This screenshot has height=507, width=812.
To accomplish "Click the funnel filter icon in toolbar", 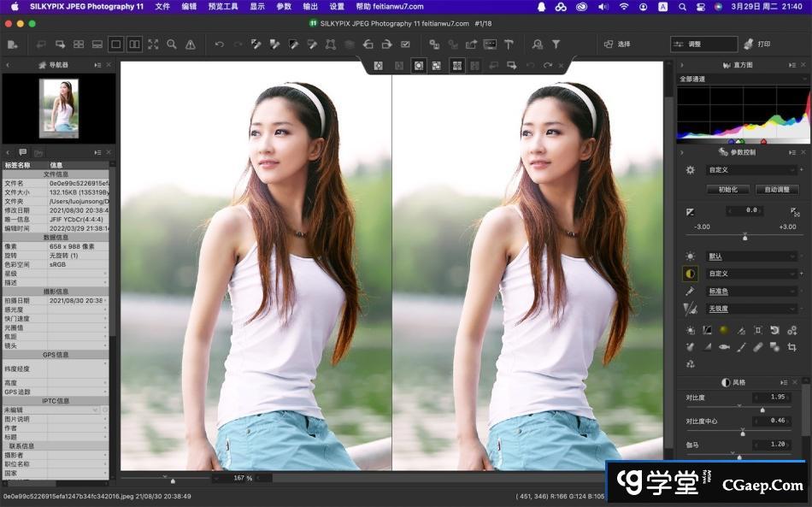I will pos(556,44).
